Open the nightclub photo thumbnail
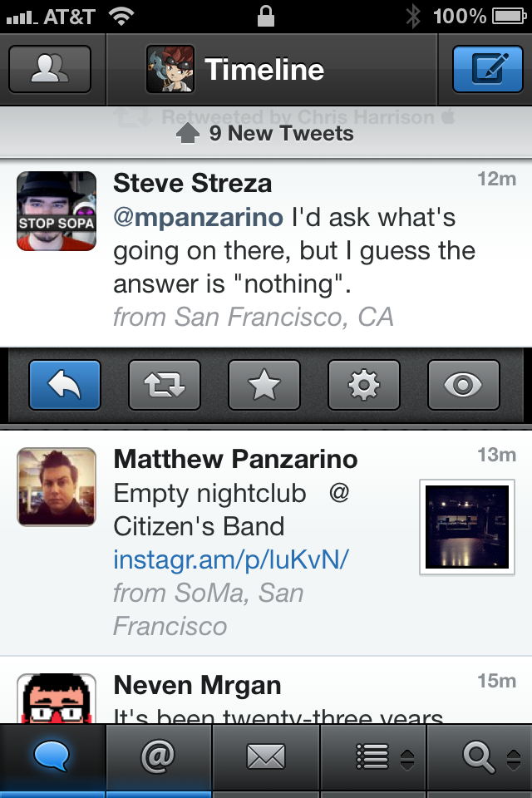 click(467, 526)
